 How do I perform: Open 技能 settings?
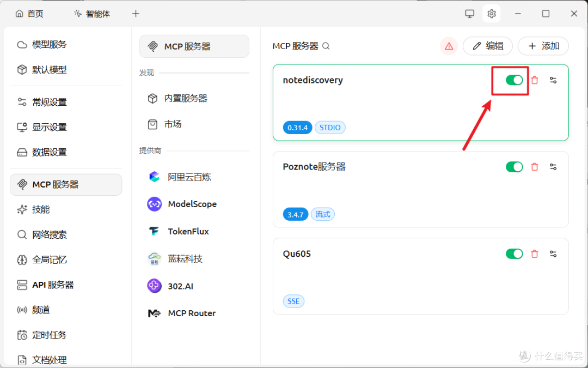(66, 209)
